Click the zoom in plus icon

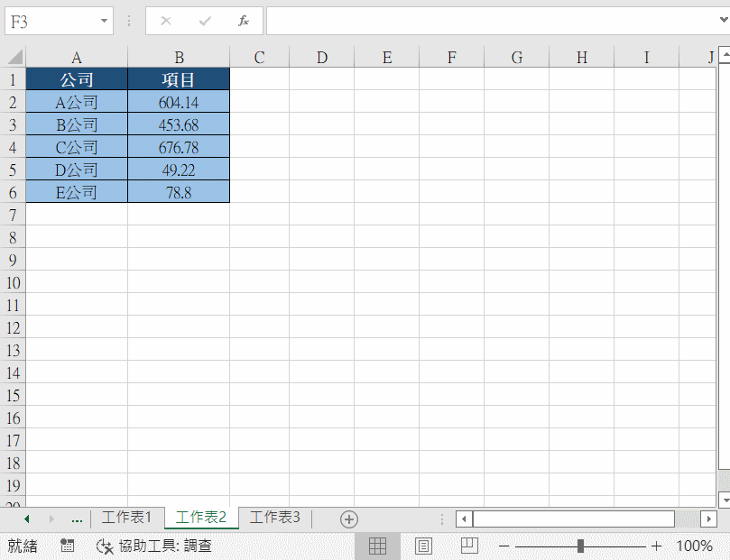(656, 546)
